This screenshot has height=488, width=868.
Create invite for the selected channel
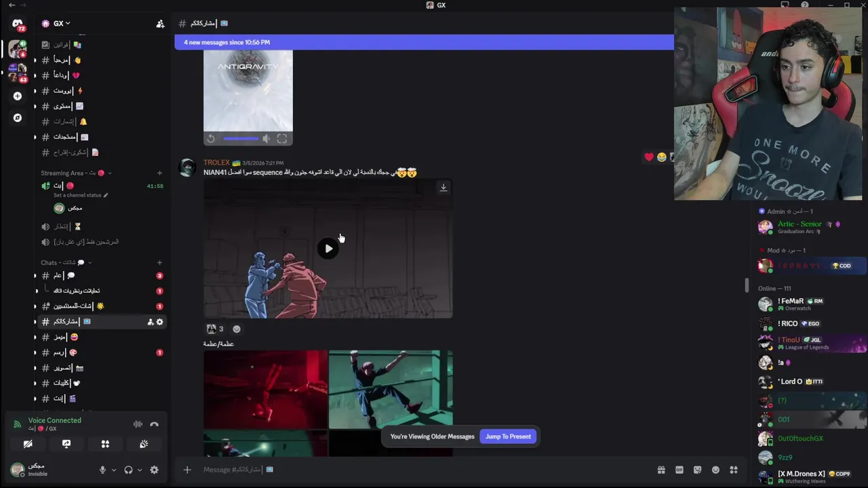[x=150, y=322]
